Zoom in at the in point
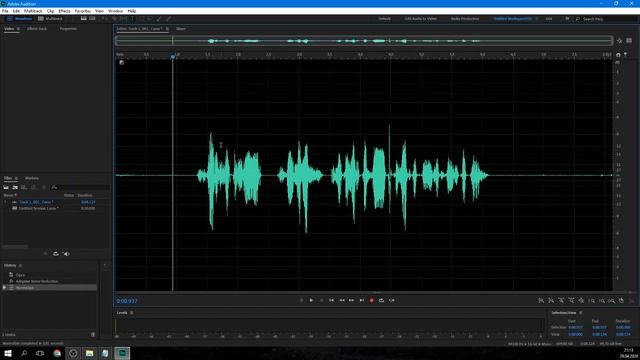The width and height of the screenshot is (640, 360). (x=591, y=301)
